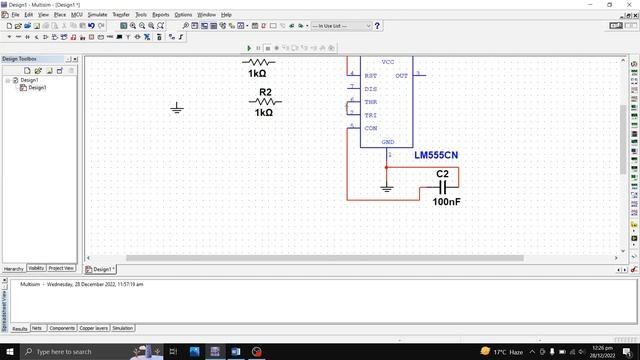Close the Design Toolbox panel

75,59
